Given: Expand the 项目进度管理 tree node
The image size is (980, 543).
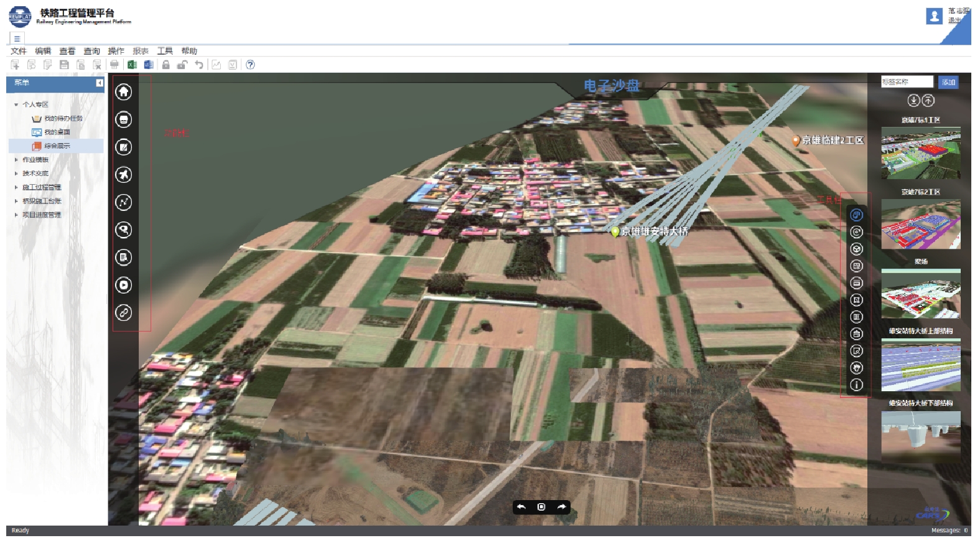Looking at the screenshot, I should tap(16, 215).
